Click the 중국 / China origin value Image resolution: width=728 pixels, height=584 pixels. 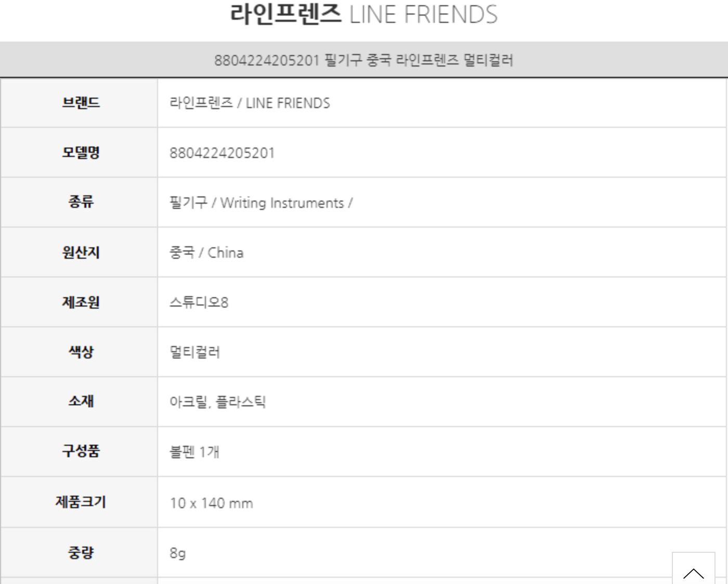click(x=206, y=253)
